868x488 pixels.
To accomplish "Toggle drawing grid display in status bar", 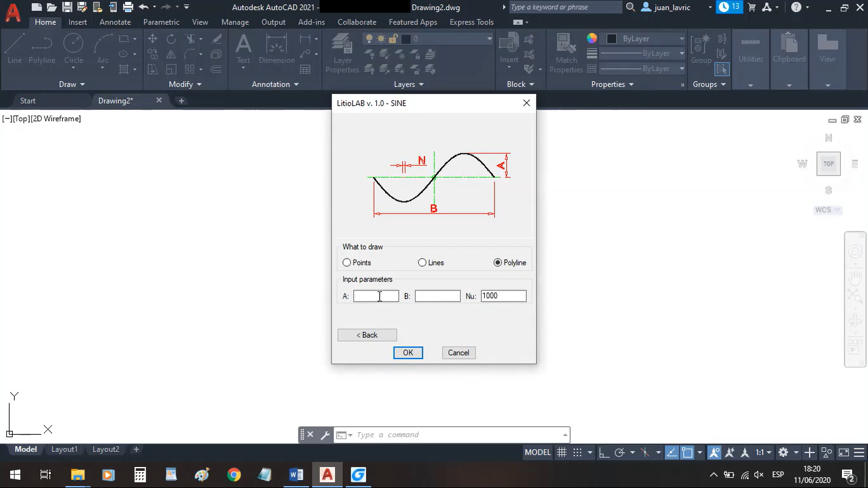I will pos(562,452).
